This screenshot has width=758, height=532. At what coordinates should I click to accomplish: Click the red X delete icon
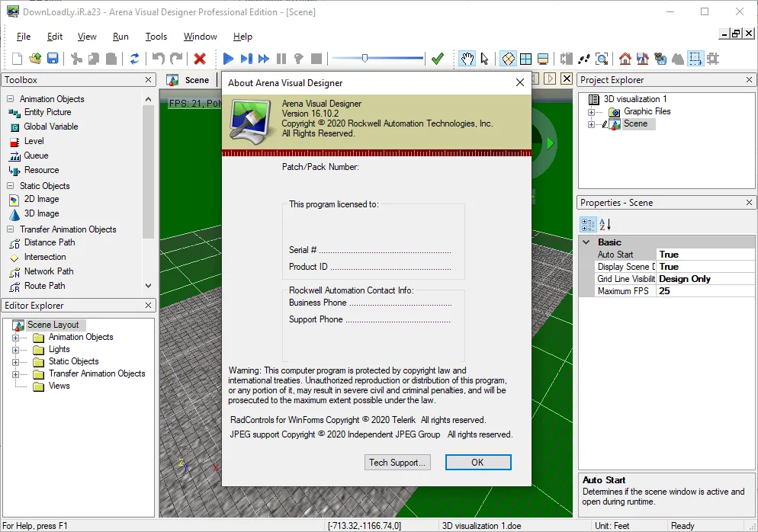click(200, 59)
